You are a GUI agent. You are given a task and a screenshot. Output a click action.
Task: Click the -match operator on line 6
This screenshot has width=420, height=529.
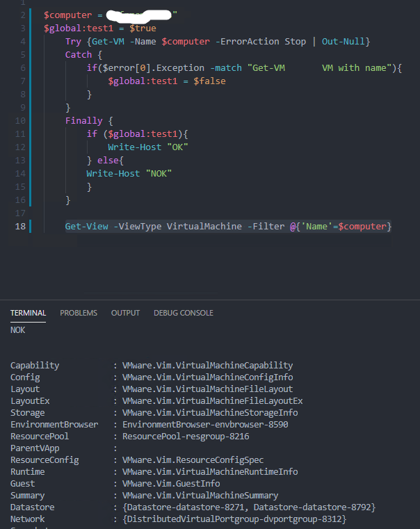tap(226, 68)
